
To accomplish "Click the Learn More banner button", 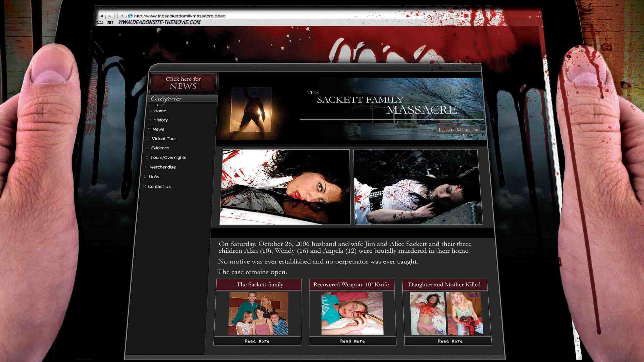I will 458,130.
